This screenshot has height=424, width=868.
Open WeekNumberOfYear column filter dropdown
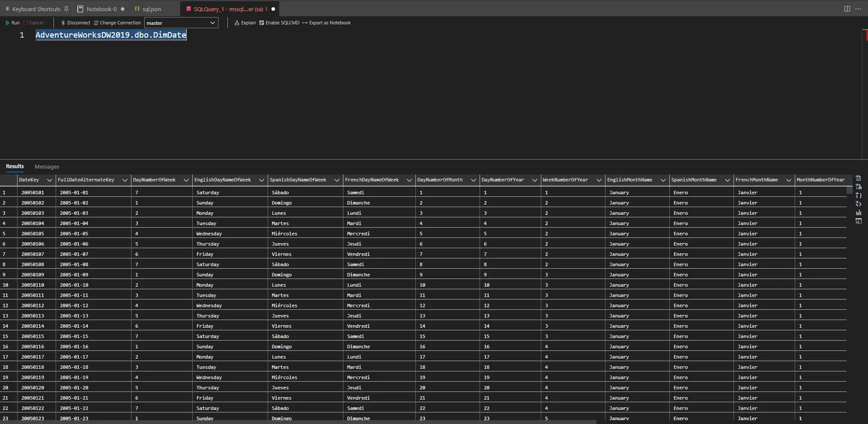pos(599,180)
